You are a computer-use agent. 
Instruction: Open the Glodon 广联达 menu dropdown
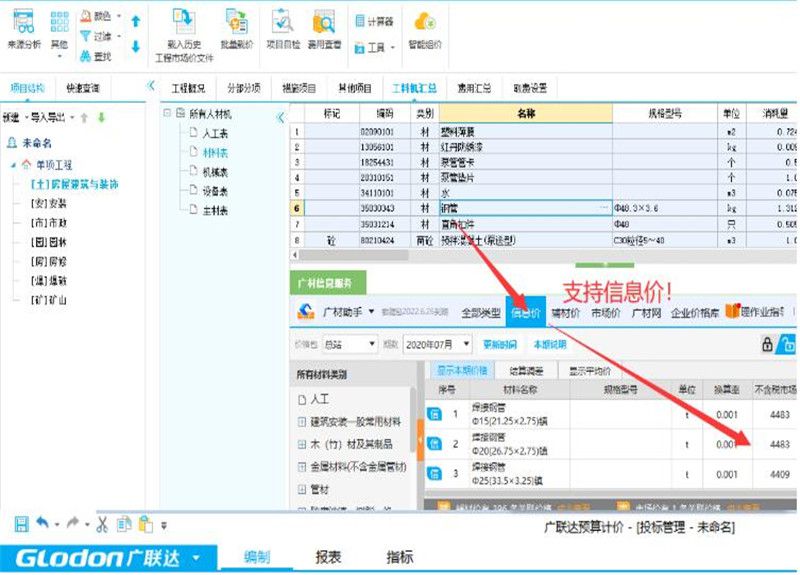click(196, 558)
